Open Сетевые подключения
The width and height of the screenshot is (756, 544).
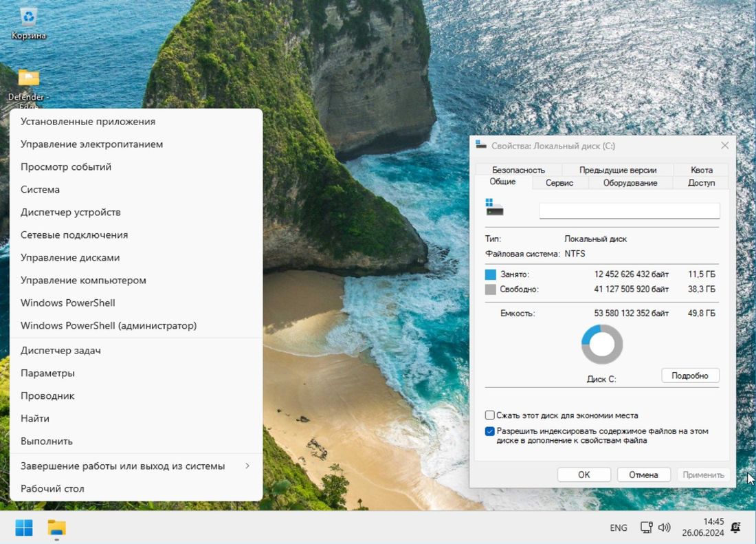pyautogui.click(x=136, y=235)
